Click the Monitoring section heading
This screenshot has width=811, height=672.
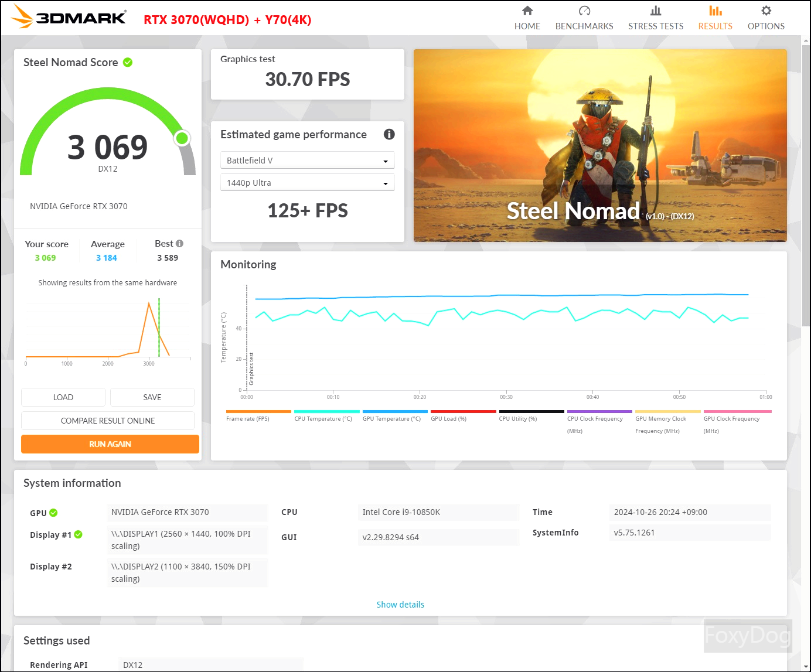point(248,264)
